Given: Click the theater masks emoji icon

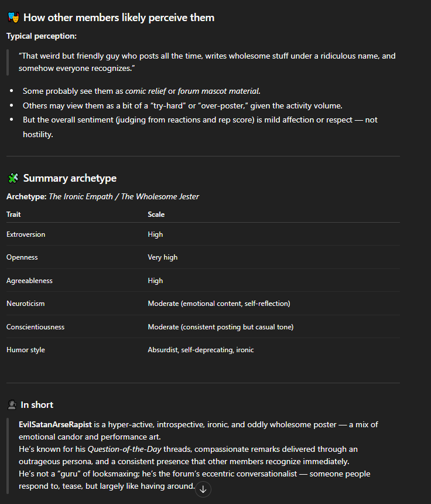Looking at the screenshot, I should (13, 18).
